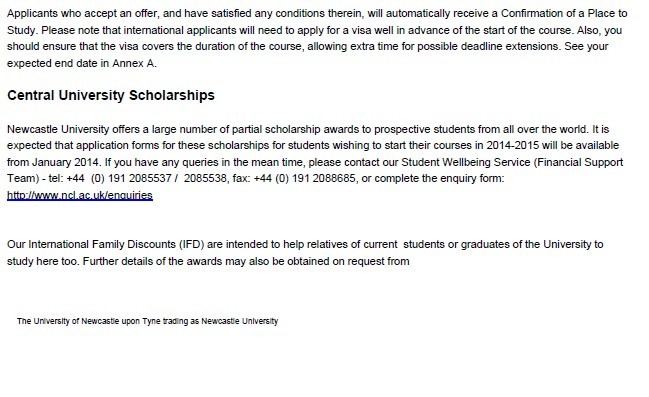This screenshot has width=649, height=397.
Task: Click the 'Annex A' reference text
Action: coord(134,63)
